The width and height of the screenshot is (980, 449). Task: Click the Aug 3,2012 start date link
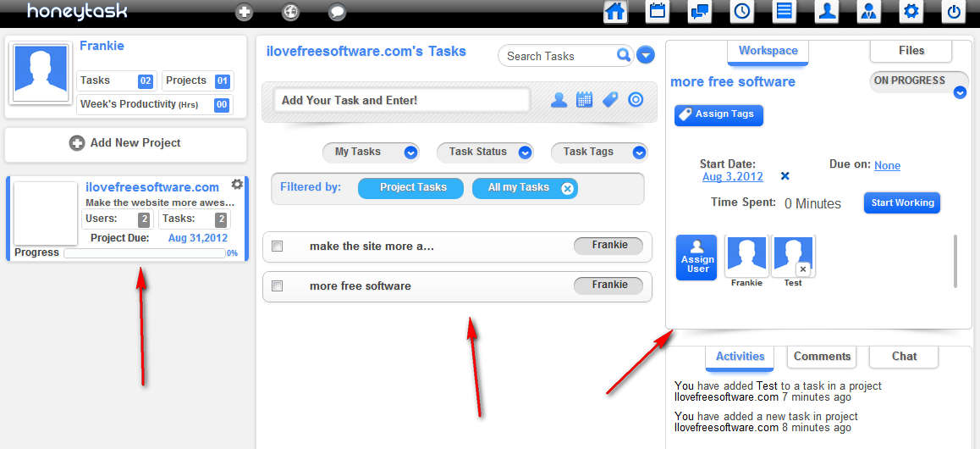click(733, 177)
